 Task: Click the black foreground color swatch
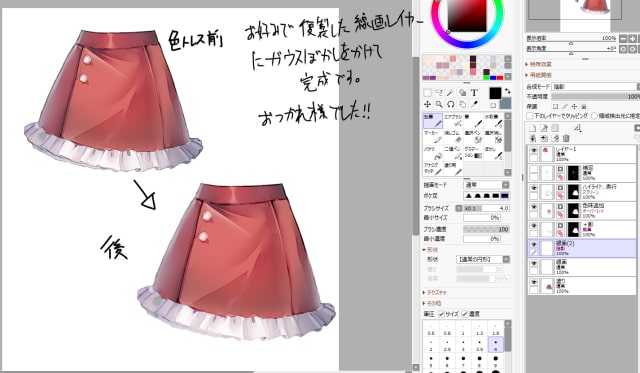(x=495, y=93)
